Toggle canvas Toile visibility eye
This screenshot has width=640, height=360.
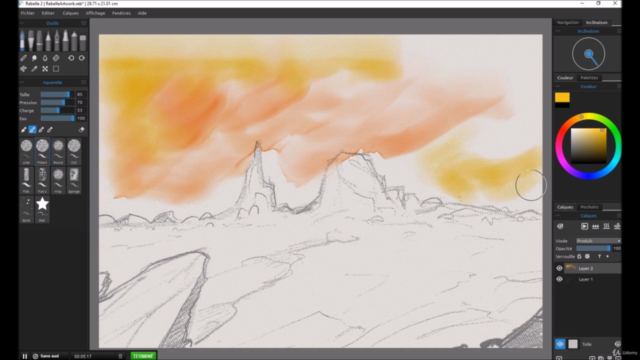pos(560,344)
